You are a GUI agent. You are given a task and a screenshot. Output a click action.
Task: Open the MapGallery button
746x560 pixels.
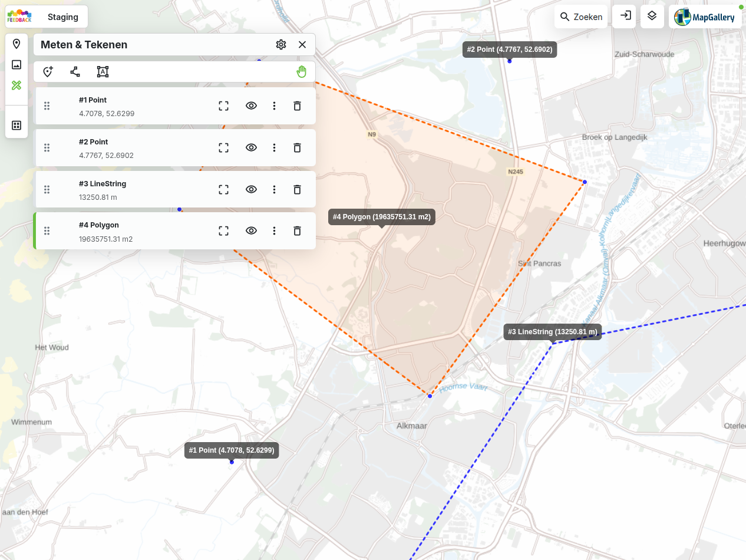(x=705, y=17)
